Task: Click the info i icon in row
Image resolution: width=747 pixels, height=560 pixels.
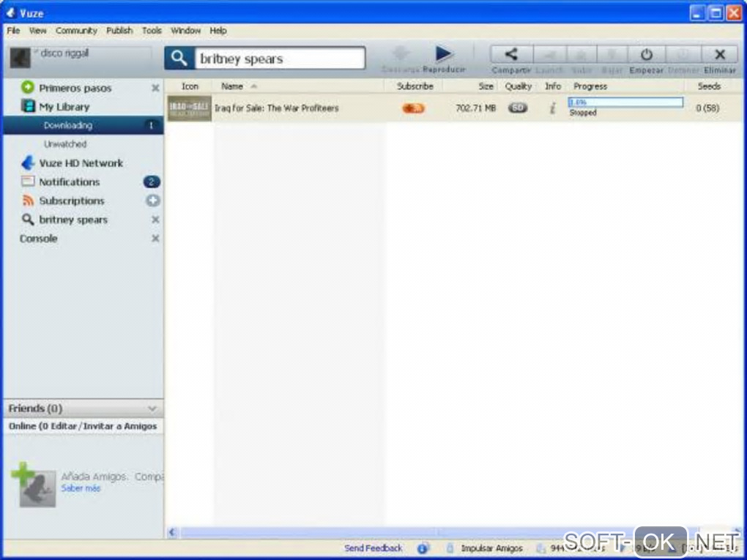Action: pyautogui.click(x=553, y=108)
